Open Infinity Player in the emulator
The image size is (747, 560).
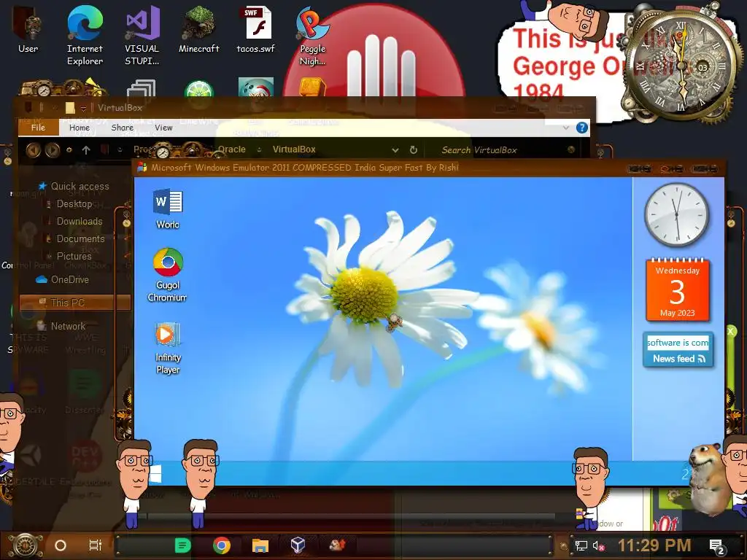[x=168, y=349]
